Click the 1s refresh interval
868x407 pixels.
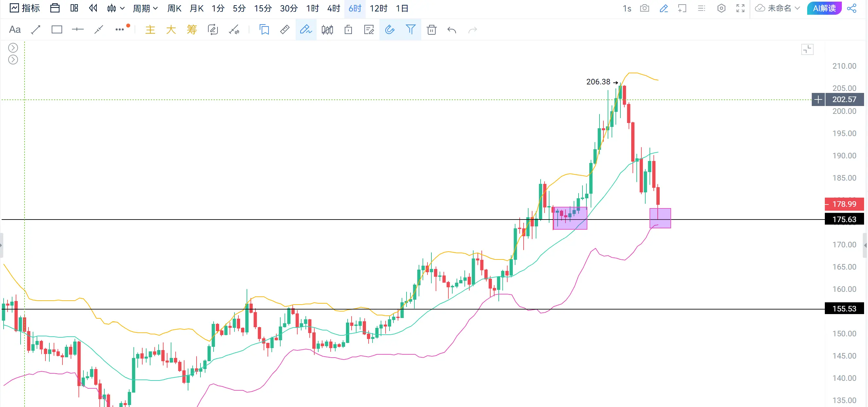[x=627, y=8]
